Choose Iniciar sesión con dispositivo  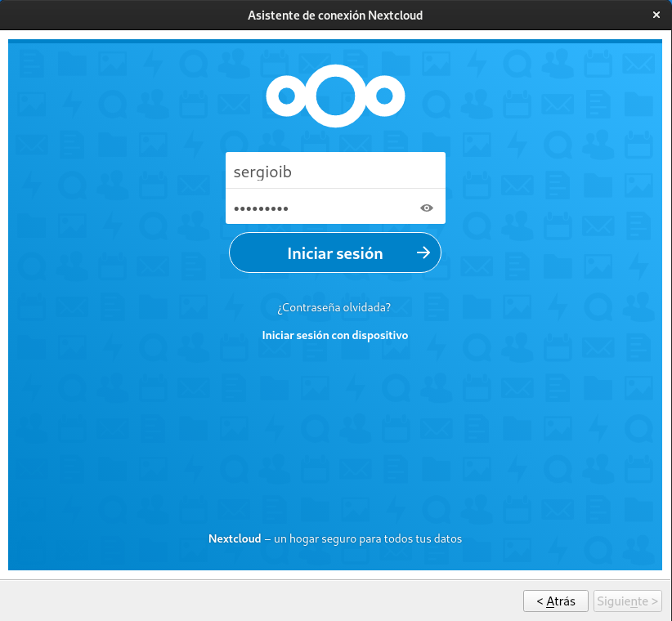(x=334, y=335)
